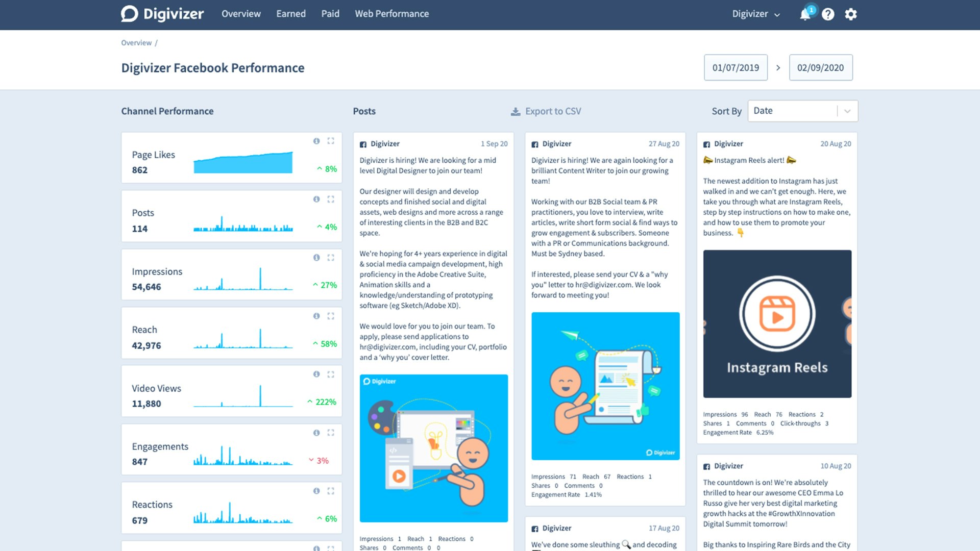Open the Instagram Reels post image

777,324
